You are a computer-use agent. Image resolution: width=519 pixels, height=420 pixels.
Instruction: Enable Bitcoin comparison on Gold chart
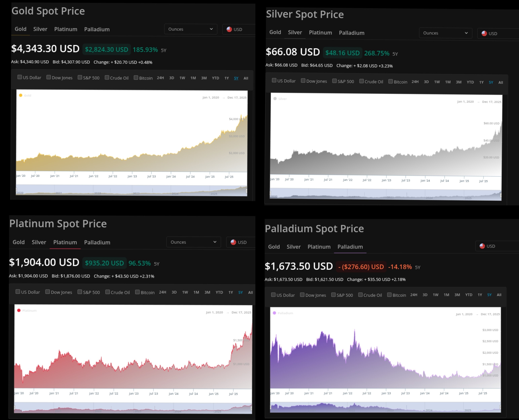tap(136, 78)
